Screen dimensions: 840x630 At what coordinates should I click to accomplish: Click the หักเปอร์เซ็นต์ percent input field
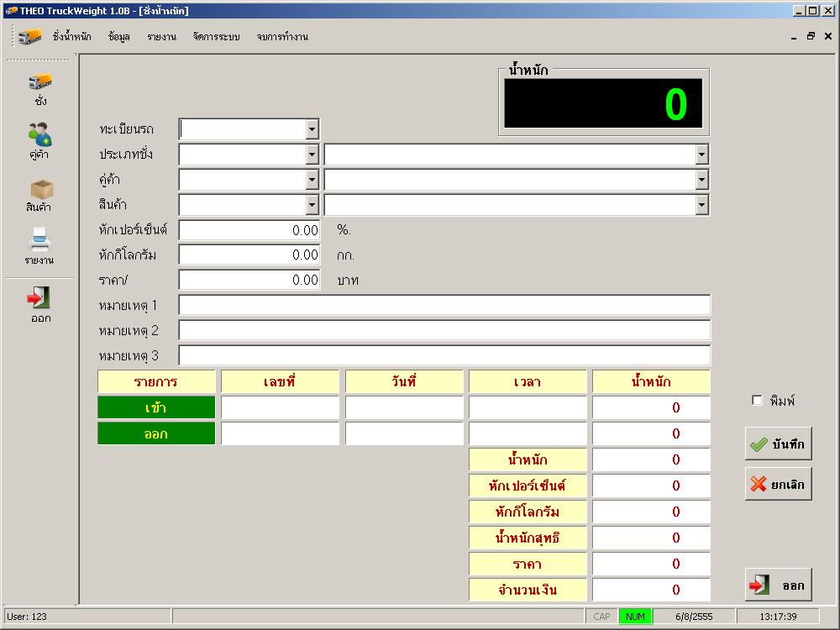249,230
